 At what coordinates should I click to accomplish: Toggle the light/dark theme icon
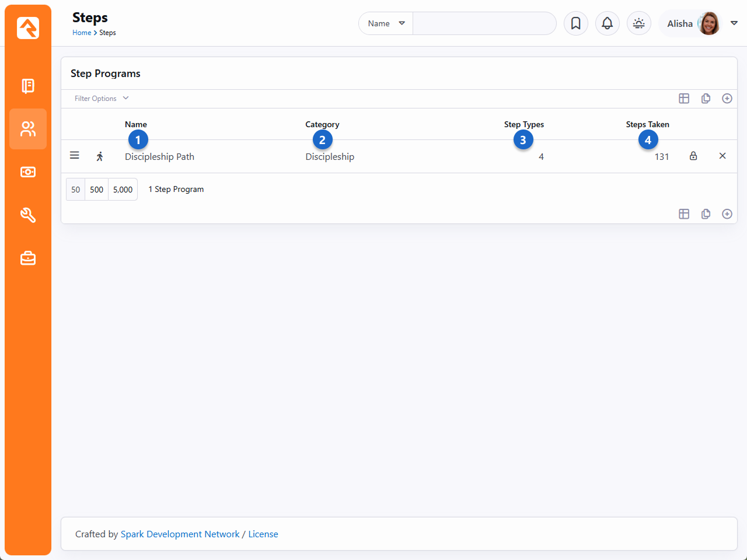point(638,23)
